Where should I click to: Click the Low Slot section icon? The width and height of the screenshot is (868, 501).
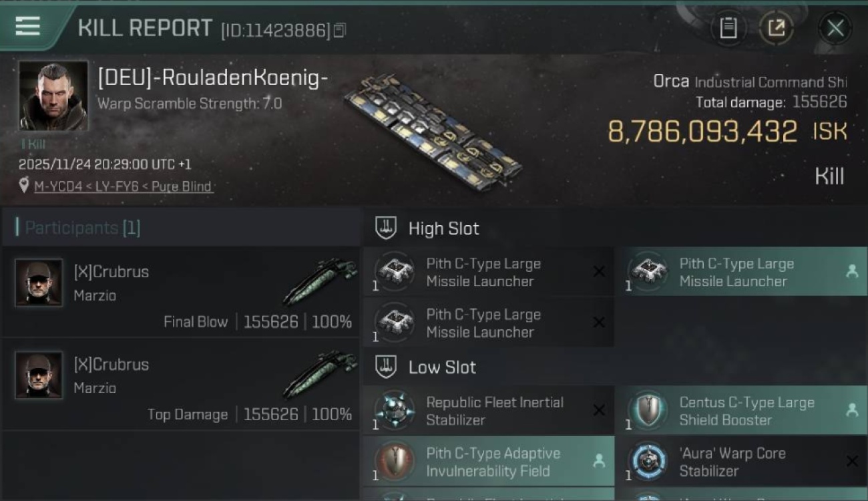tap(386, 367)
